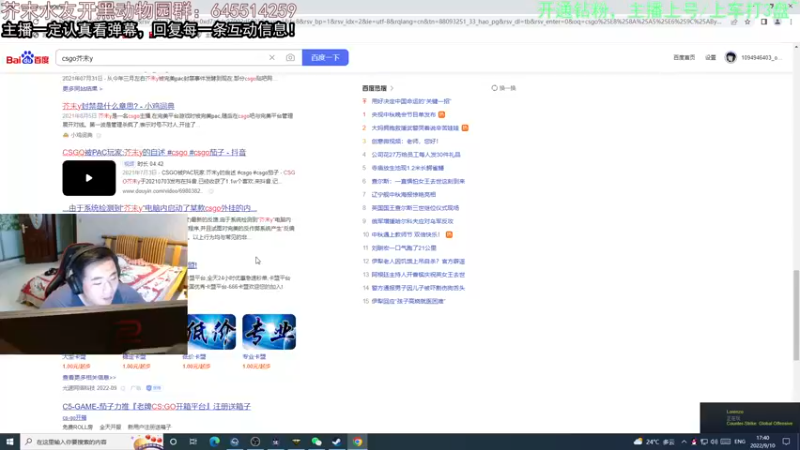Viewport: 800px width, 450px height.
Task: Click the Baidu logo
Action: (x=28, y=58)
